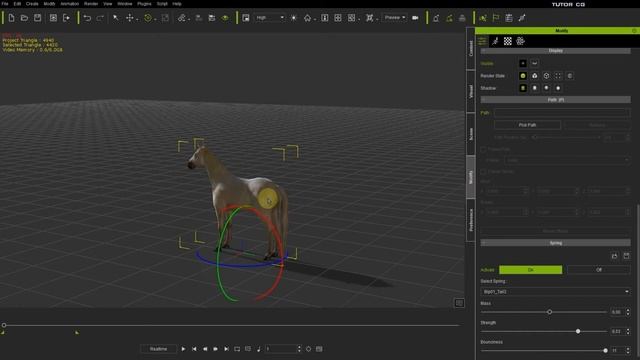Click the loop playback icon
640x360 pixels.
[237, 349]
